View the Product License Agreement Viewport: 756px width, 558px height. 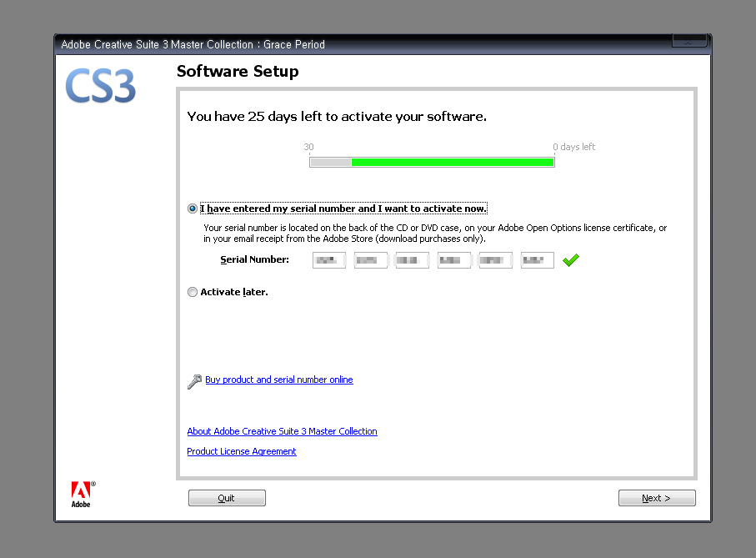tap(242, 451)
